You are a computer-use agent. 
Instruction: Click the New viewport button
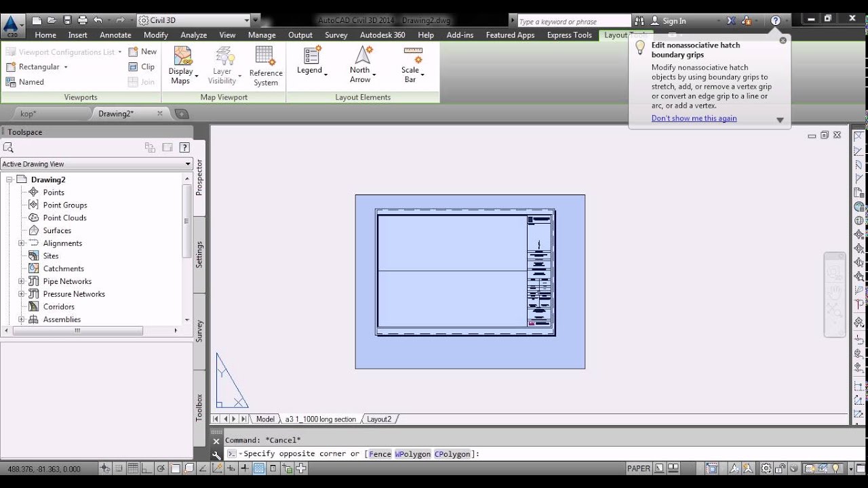(142, 52)
